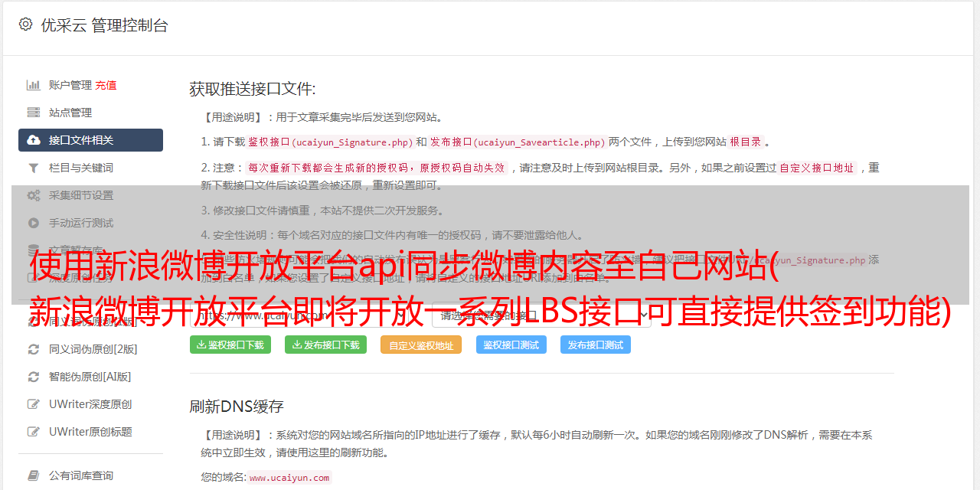Click the www.ucaiyun.com domain text
The width and height of the screenshot is (980, 490).
coord(289,478)
